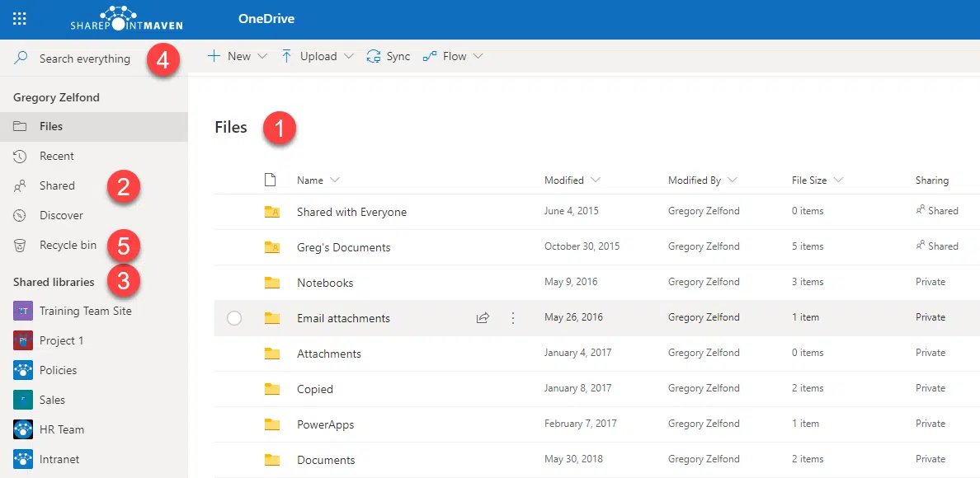Image resolution: width=980 pixels, height=478 pixels.
Task: Click the Project 1 site icon
Action: click(x=23, y=340)
